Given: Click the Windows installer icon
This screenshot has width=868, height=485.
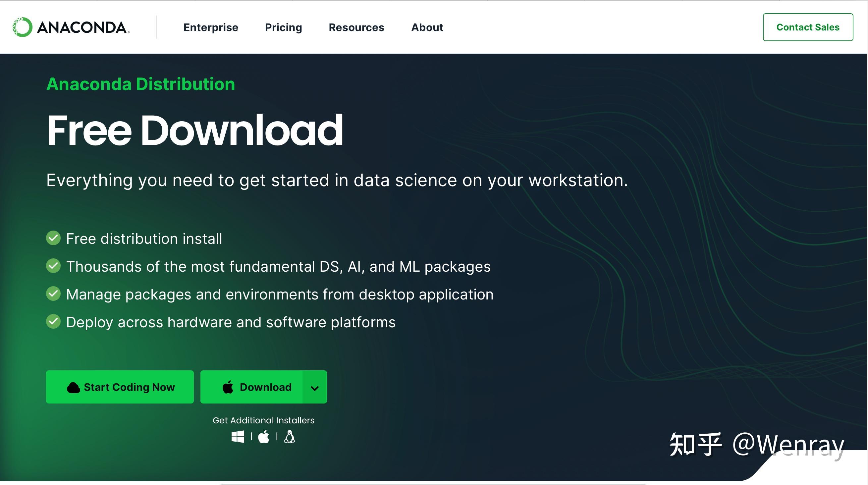Looking at the screenshot, I should click(238, 437).
